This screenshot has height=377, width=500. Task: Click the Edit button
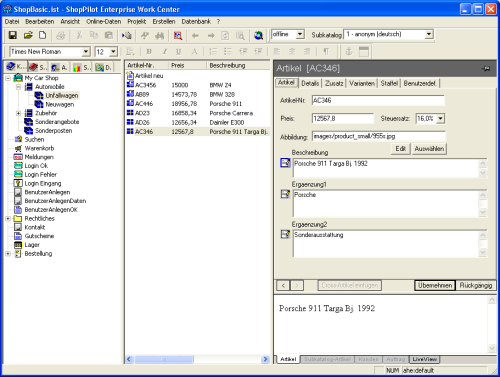[x=400, y=149]
